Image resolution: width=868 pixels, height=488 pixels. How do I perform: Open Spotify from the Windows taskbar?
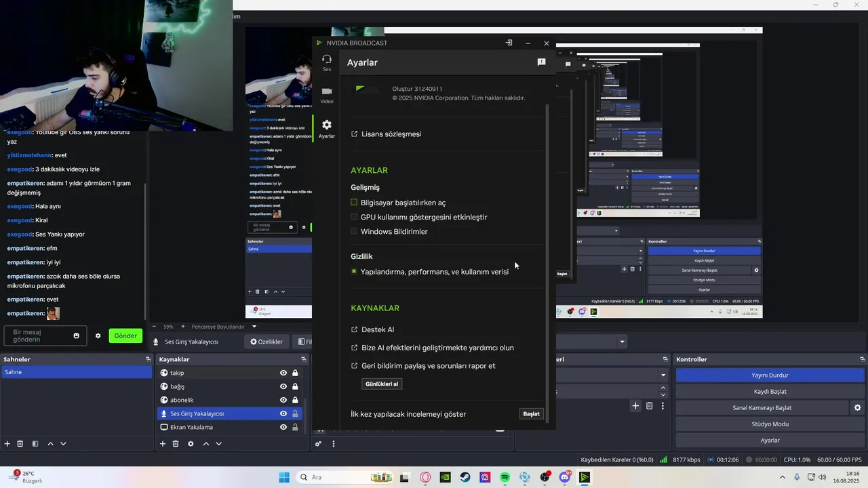[x=505, y=477]
